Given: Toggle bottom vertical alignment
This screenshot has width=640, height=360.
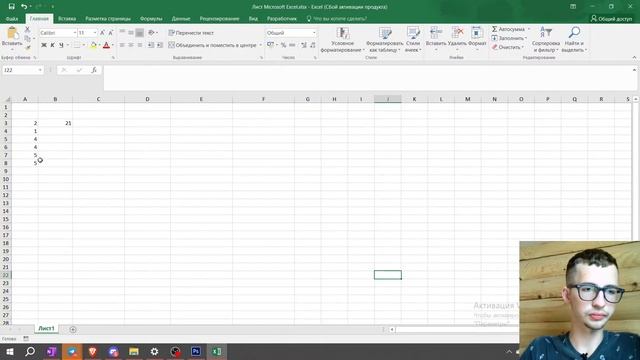Looking at the screenshot, I should point(140,33).
